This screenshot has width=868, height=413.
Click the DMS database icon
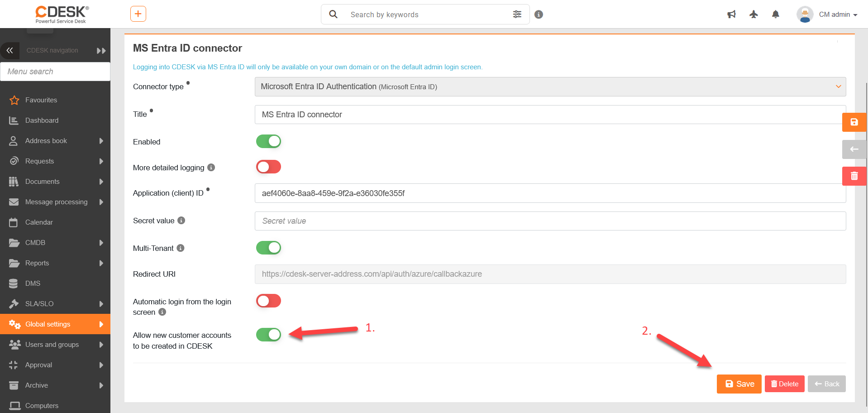point(14,283)
